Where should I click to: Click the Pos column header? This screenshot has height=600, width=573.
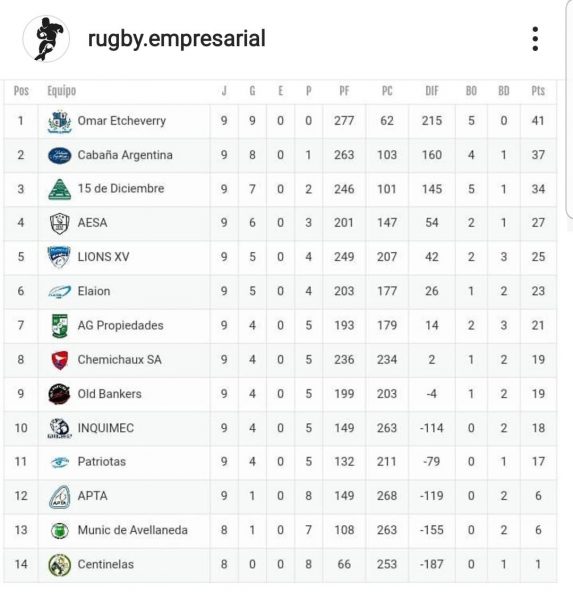(x=21, y=91)
